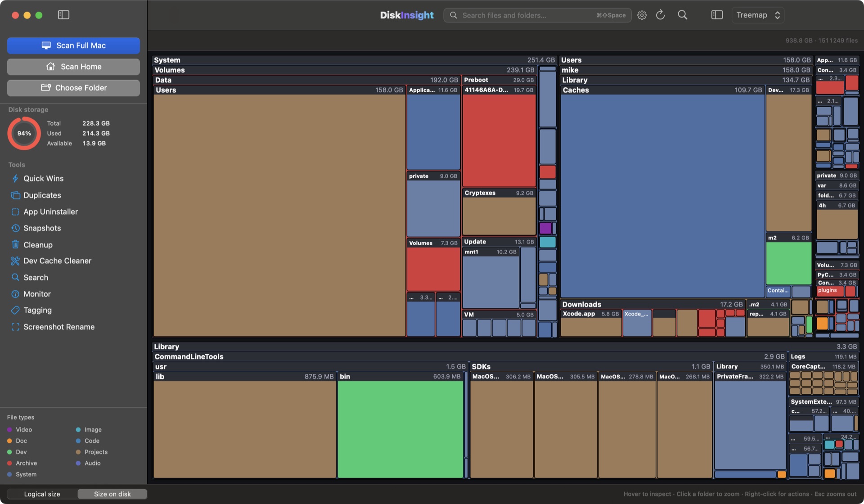Open settings gear in toolbar
Image resolution: width=864 pixels, height=504 pixels.
pyautogui.click(x=642, y=15)
